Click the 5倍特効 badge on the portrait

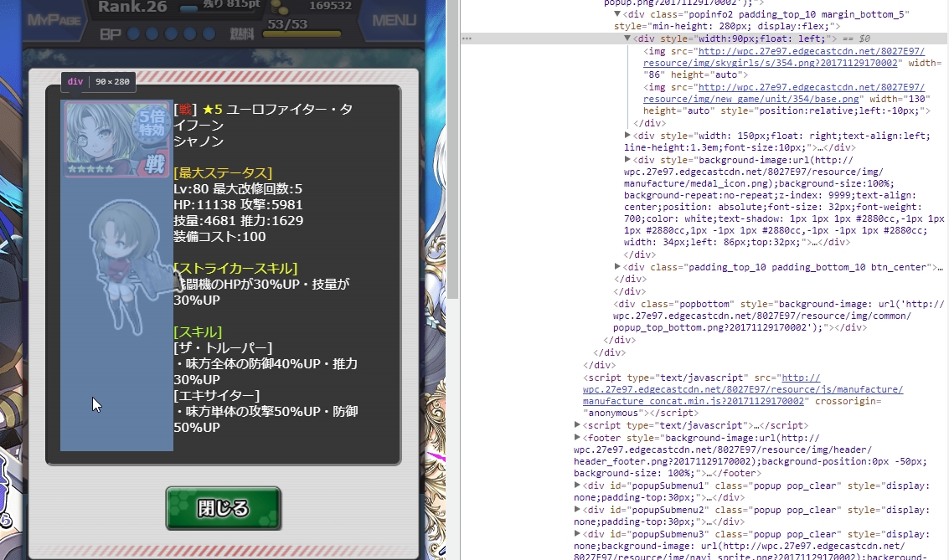click(152, 123)
